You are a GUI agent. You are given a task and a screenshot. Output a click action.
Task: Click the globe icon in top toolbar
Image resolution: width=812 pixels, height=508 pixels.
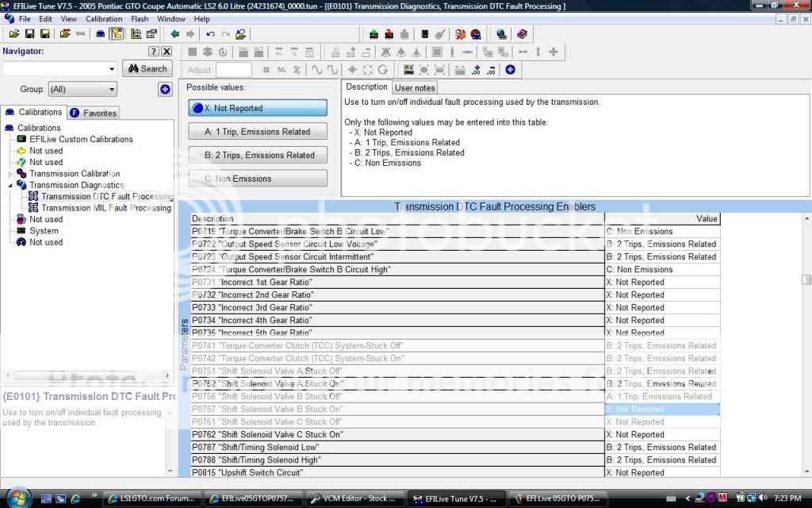(501, 34)
